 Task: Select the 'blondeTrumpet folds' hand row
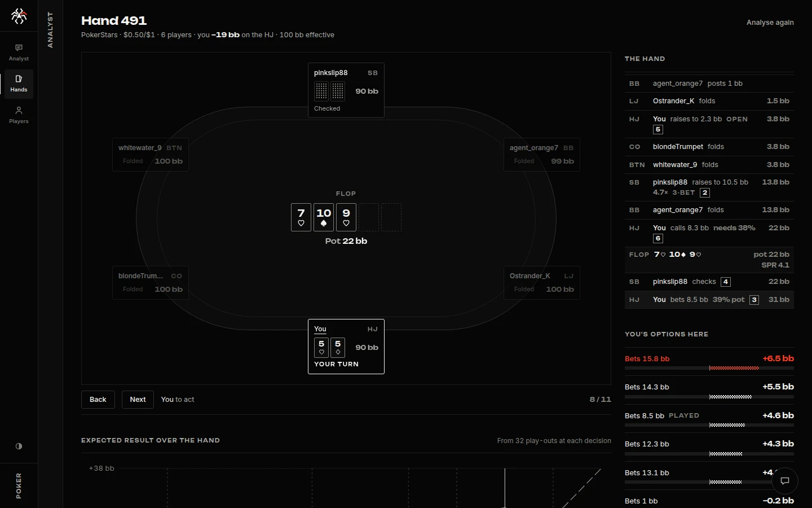pyautogui.click(x=709, y=147)
